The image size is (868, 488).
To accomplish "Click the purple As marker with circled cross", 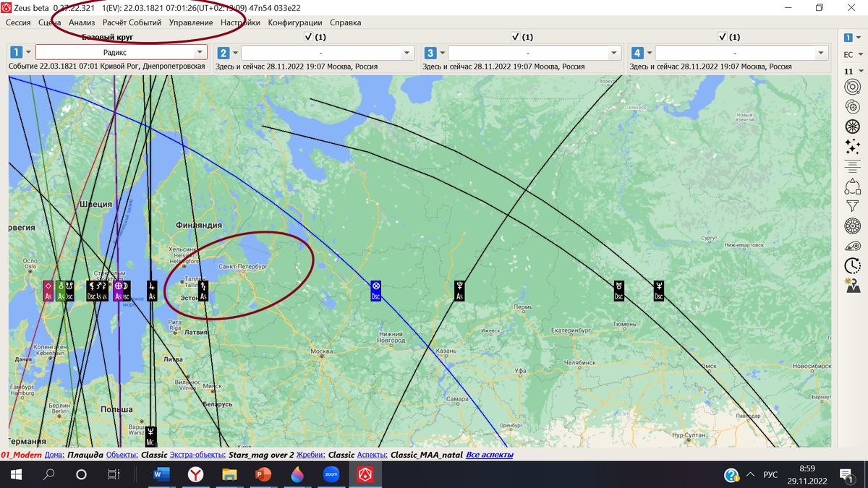I will pos(119,291).
